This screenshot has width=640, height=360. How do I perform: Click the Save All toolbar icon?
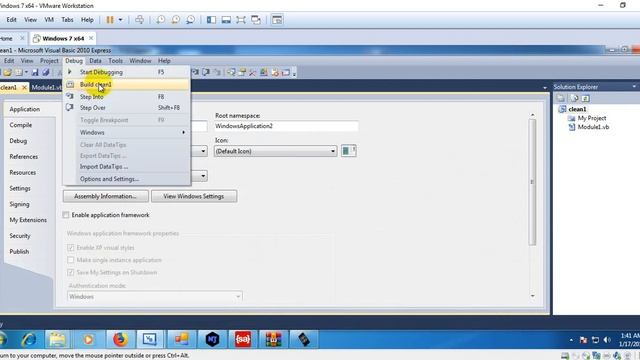(x=46, y=72)
